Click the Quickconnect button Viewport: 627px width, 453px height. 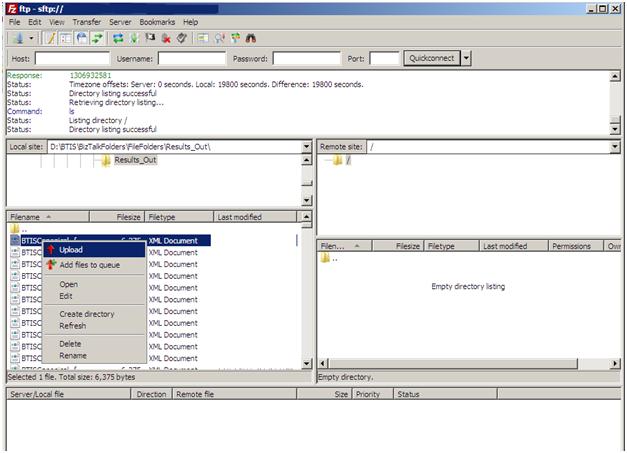(x=431, y=58)
